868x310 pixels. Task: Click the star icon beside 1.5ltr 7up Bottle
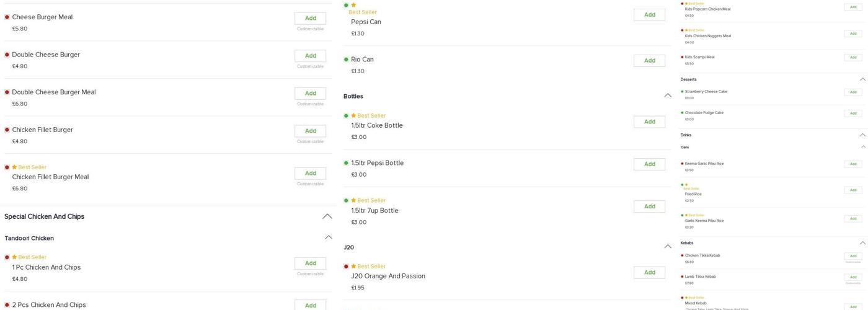point(353,201)
